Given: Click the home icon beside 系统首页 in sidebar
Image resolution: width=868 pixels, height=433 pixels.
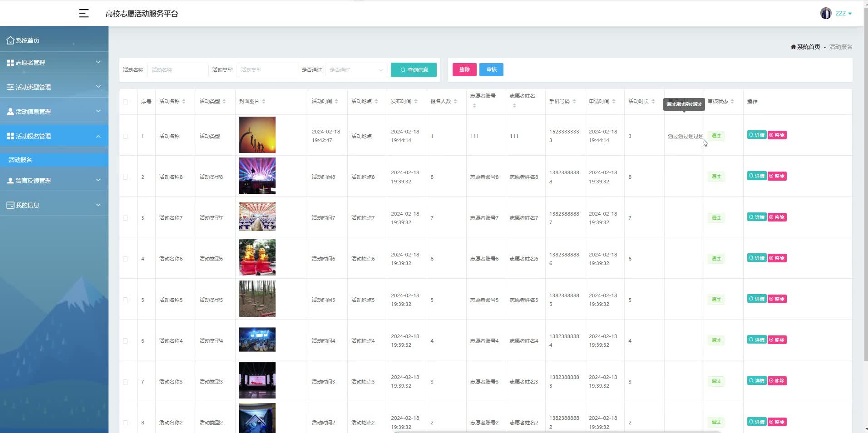Looking at the screenshot, I should (10, 40).
